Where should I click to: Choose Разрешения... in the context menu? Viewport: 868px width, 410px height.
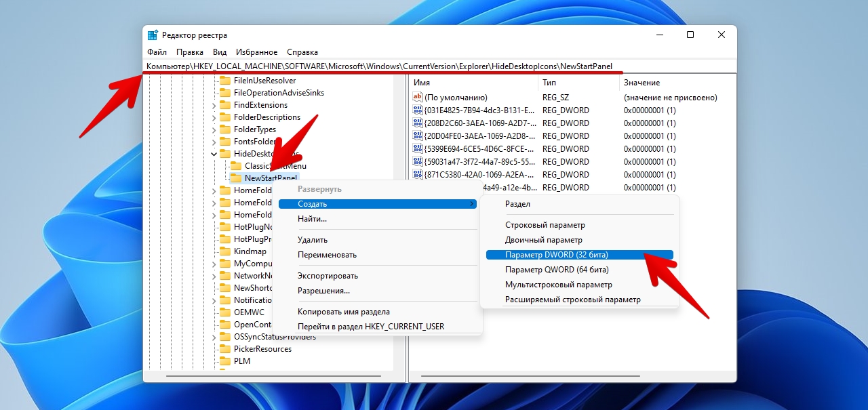coord(378,291)
